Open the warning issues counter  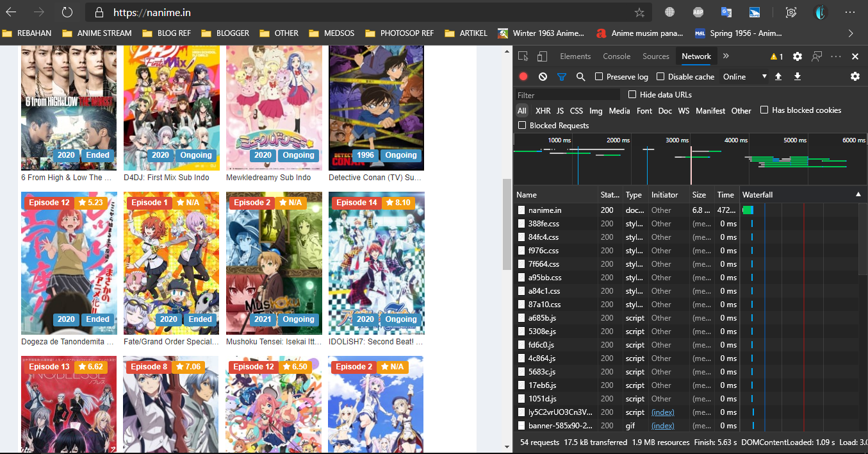pyautogui.click(x=776, y=56)
